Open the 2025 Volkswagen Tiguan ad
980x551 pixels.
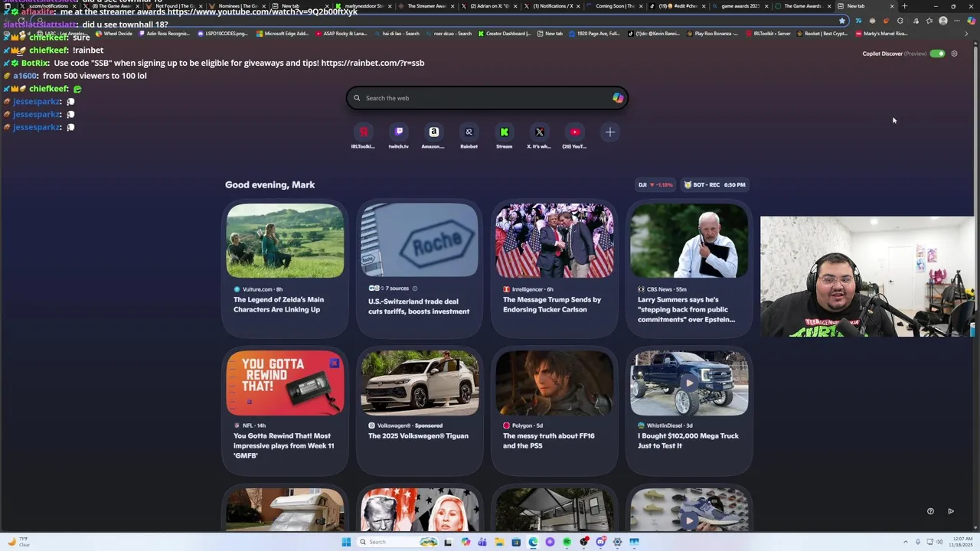420,412
